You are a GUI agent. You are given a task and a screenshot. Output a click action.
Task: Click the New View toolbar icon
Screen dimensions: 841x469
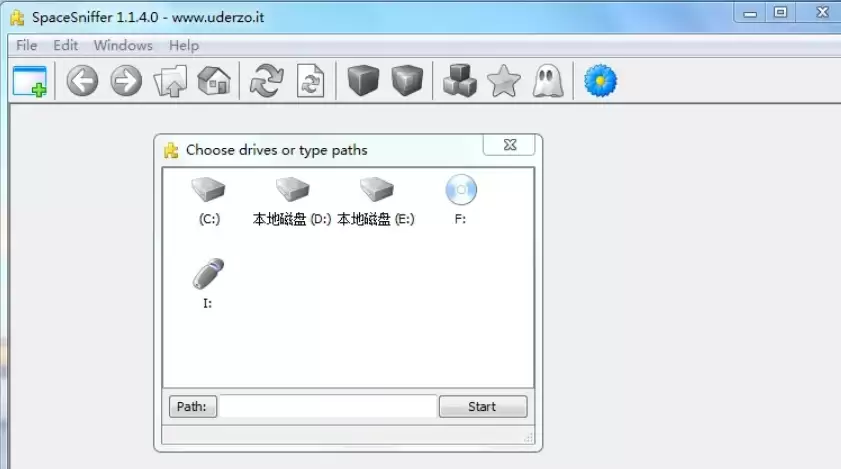pyautogui.click(x=29, y=82)
